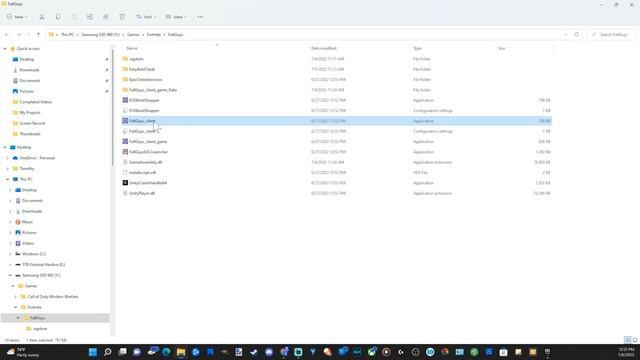
Task: Open the EasyAntiCheat folder
Action: pos(142,69)
